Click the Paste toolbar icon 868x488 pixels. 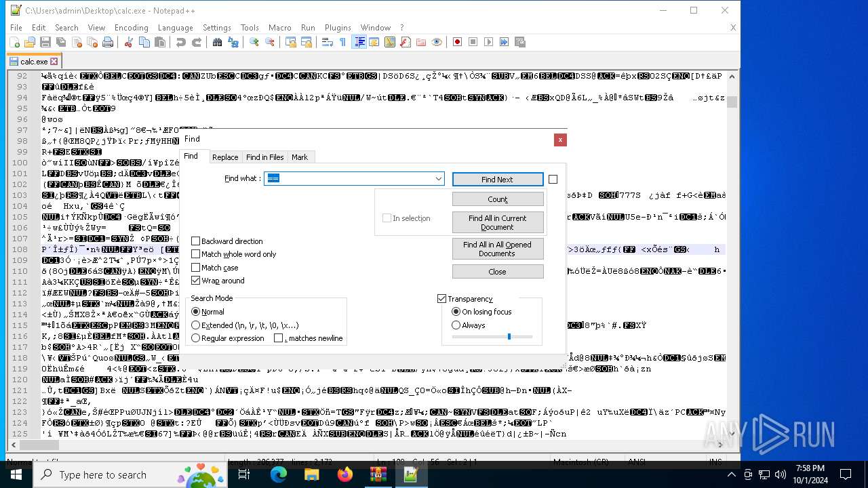click(x=160, y=42)
